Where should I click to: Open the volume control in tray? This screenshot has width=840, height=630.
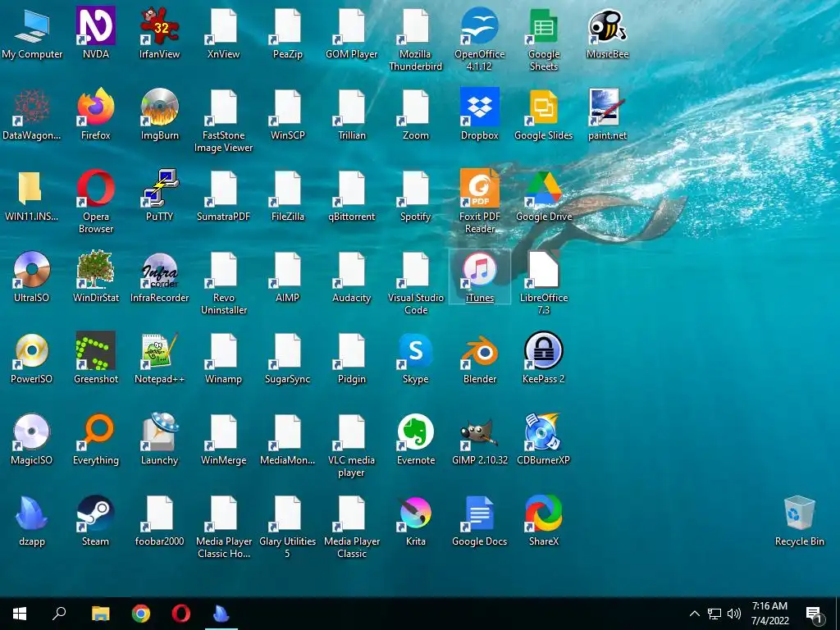click(x=734, y=614)
